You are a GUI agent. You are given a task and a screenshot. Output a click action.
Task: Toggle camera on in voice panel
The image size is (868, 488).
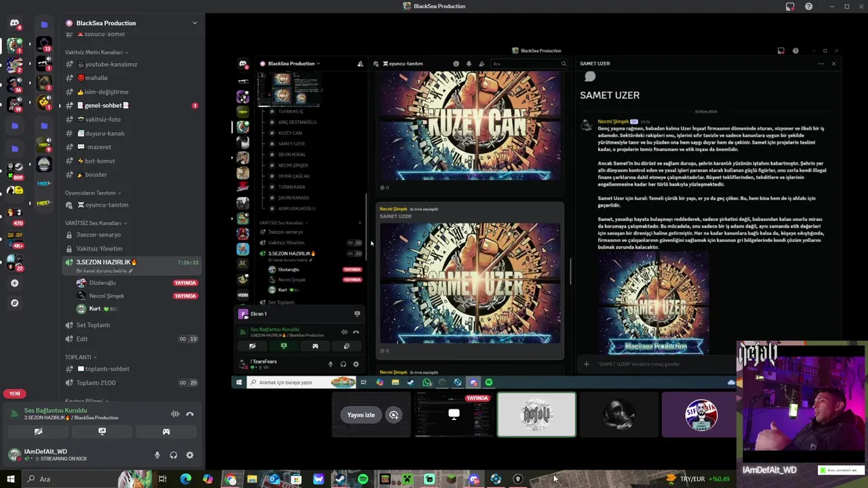coord(38,432)
